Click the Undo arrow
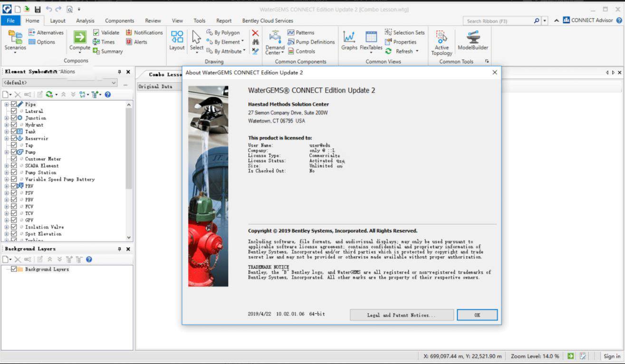Image resolution: width=625 pixels, height=364 pixels. (x=48, y=9)
